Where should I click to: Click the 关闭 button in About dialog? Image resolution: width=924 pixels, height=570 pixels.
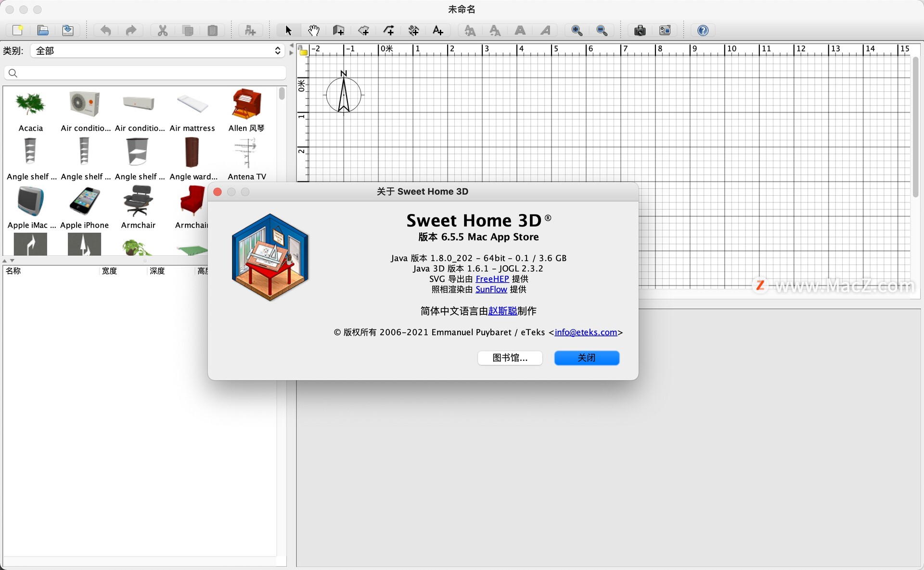point(587,358)
